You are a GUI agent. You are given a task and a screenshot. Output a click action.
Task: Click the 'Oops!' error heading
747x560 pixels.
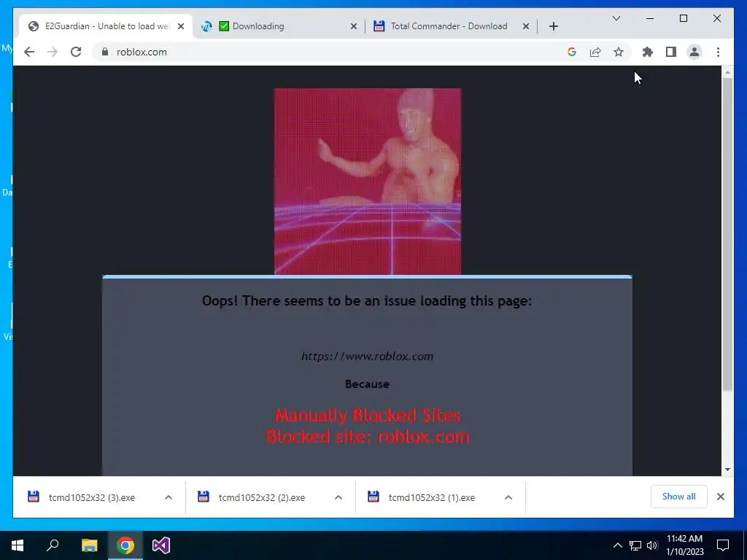(x=367, y=301)
